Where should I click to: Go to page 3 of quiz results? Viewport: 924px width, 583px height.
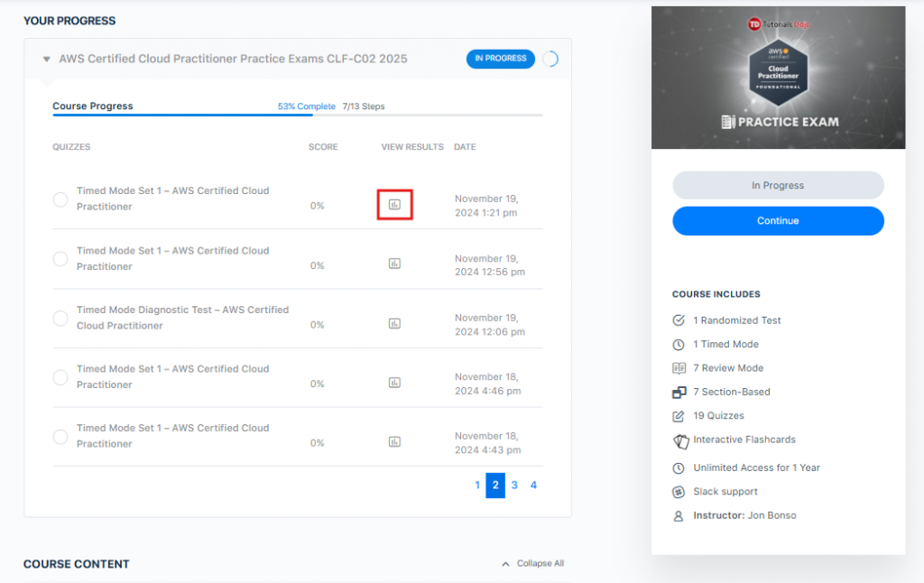point(514,486)
